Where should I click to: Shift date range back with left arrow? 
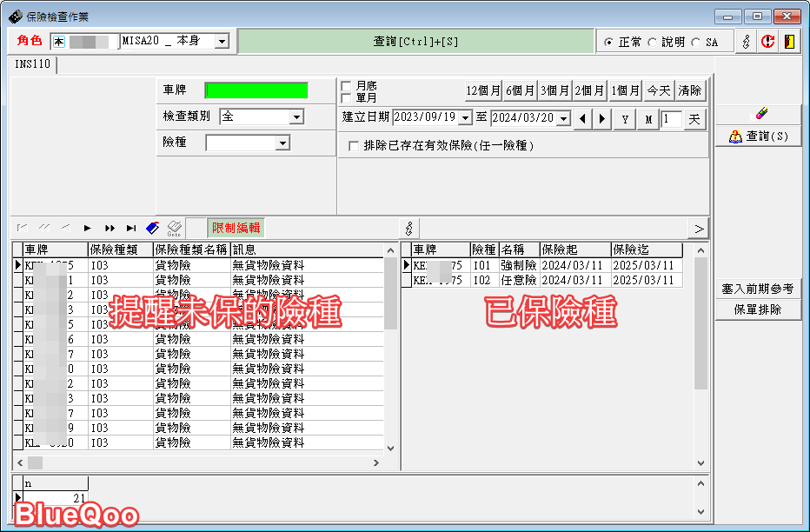point(583,119)
